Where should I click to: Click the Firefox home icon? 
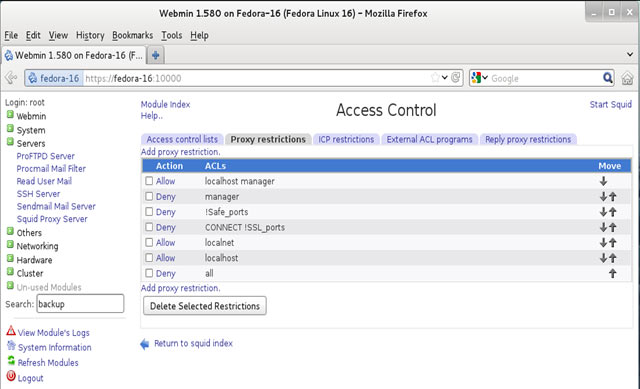point(627,78)
